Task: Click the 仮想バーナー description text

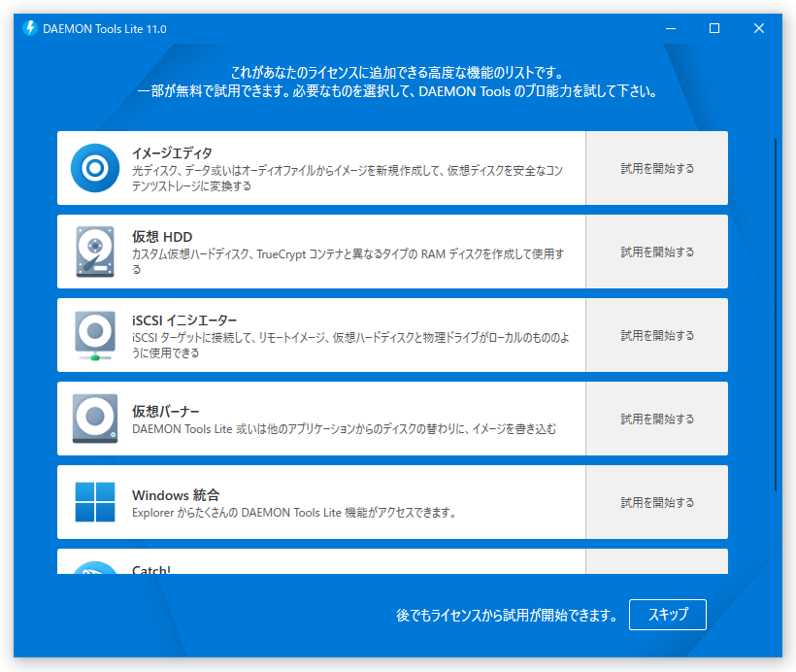Action: tap(344, 429)
